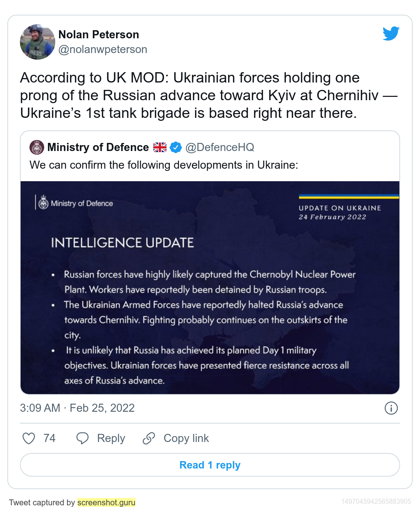Visit the screenshot.guru link
The height and width of the screenshot is (523, 420).
(106, 502)
